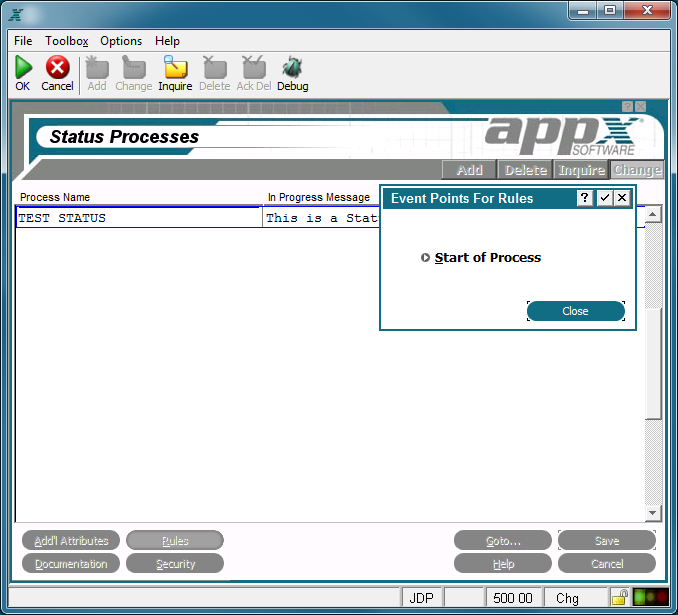Image resolution: width=678 pixels, height=615 pixels.
Task: Switch to Change mode tab
Action: click(x=636, y=170)
